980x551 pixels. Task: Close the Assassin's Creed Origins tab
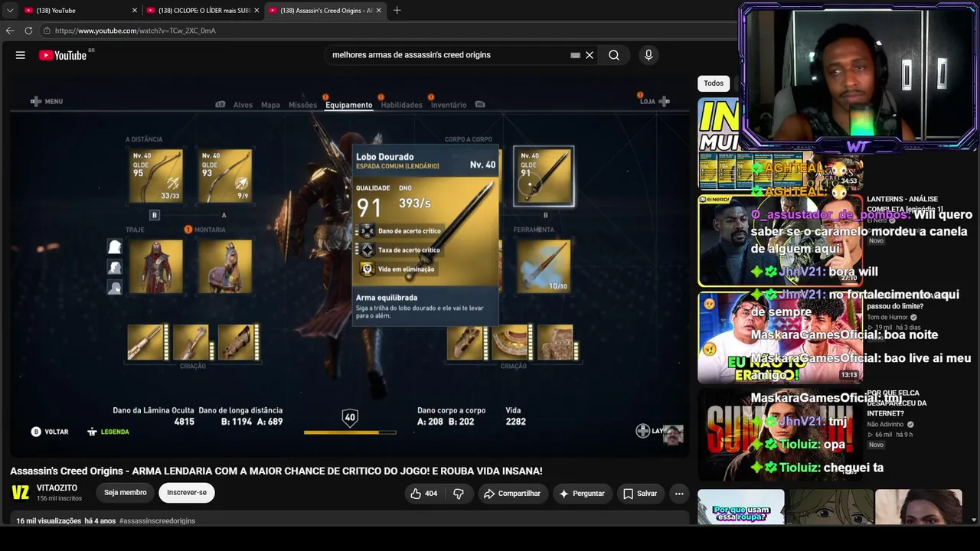click(378, 11)
